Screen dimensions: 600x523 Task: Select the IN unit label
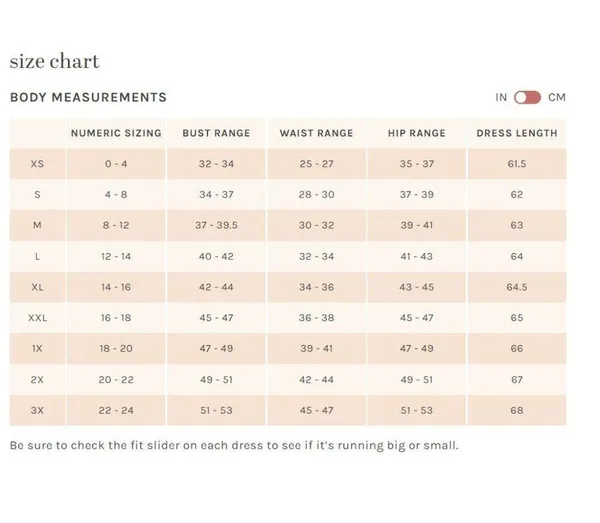click(501, 98)
